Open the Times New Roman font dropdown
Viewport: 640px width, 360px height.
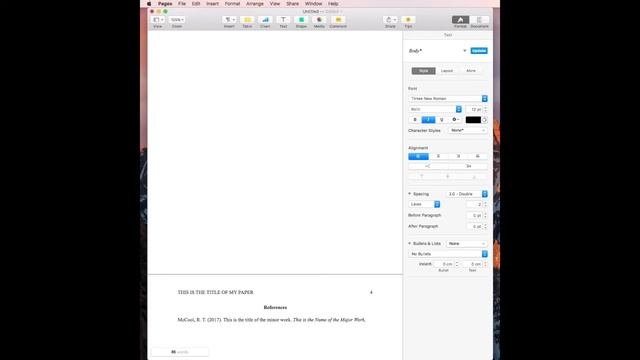pyautogui.click(x=448, y=99)
